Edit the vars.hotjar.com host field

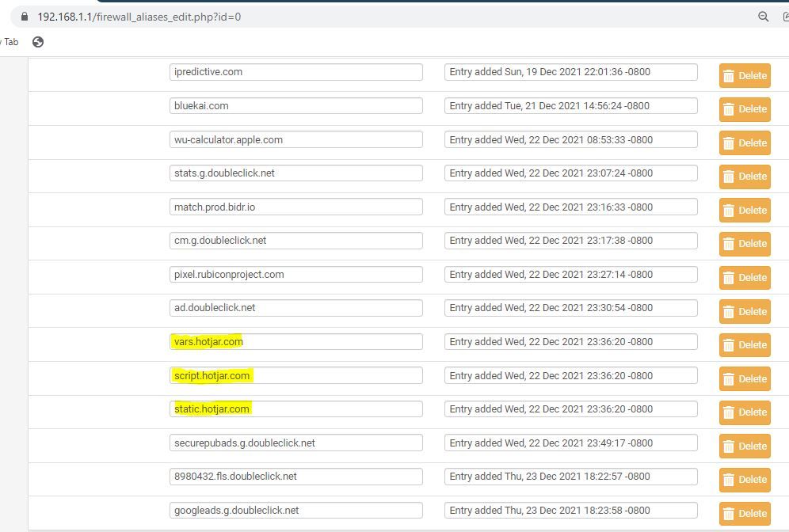click(296, 342)
